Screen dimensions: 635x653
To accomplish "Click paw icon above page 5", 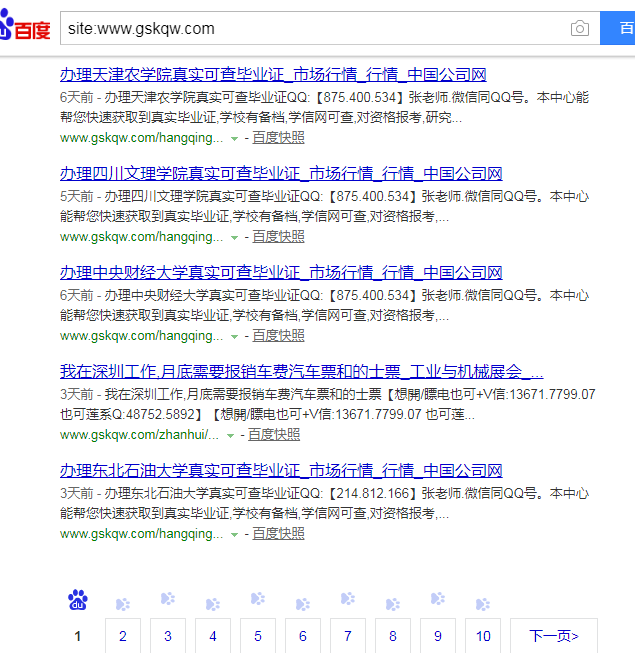I will 258,599.
